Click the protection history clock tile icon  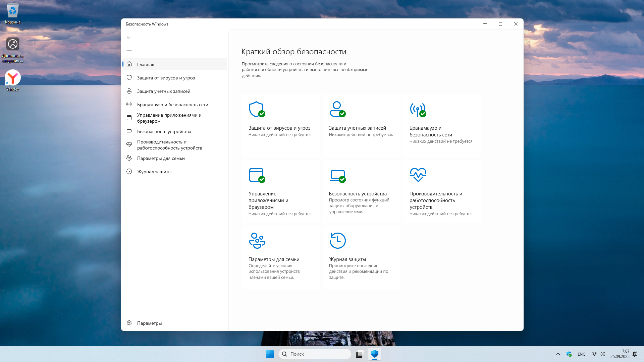(337, 240)
